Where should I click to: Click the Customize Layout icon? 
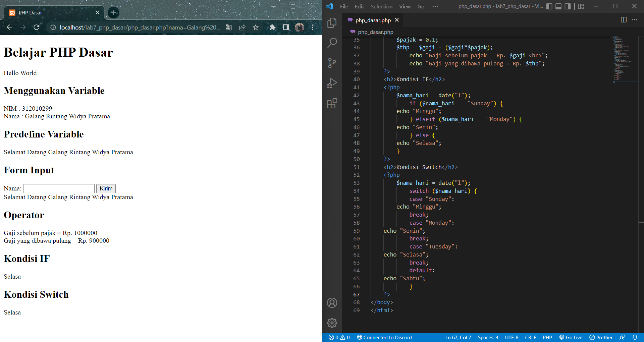pyautogui.click(x=581, y=6)
